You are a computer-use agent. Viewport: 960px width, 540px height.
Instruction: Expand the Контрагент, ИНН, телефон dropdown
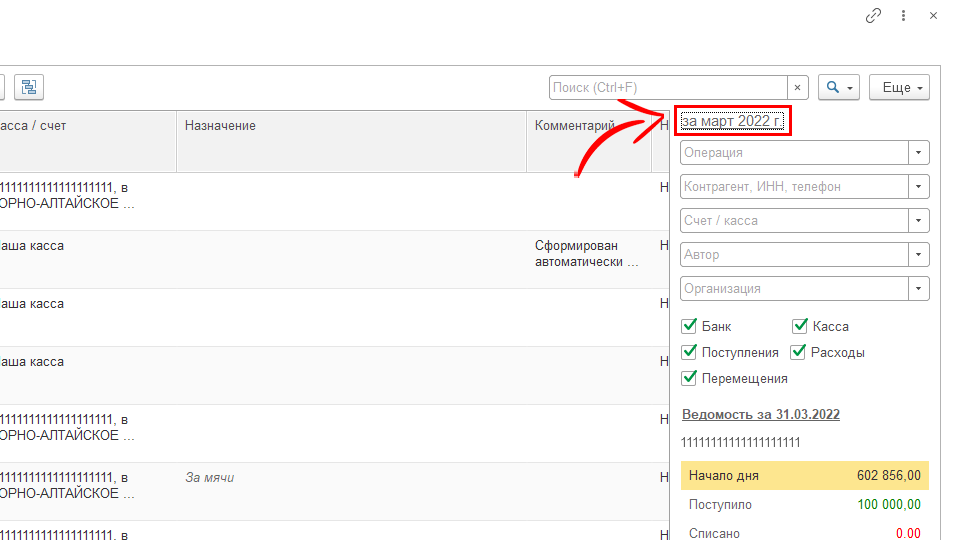coord(918,187)
